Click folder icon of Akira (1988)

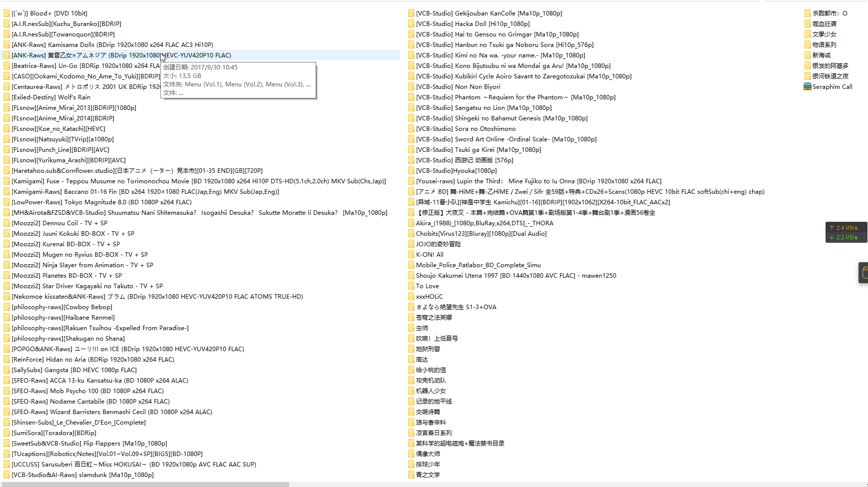pos(411,223)
